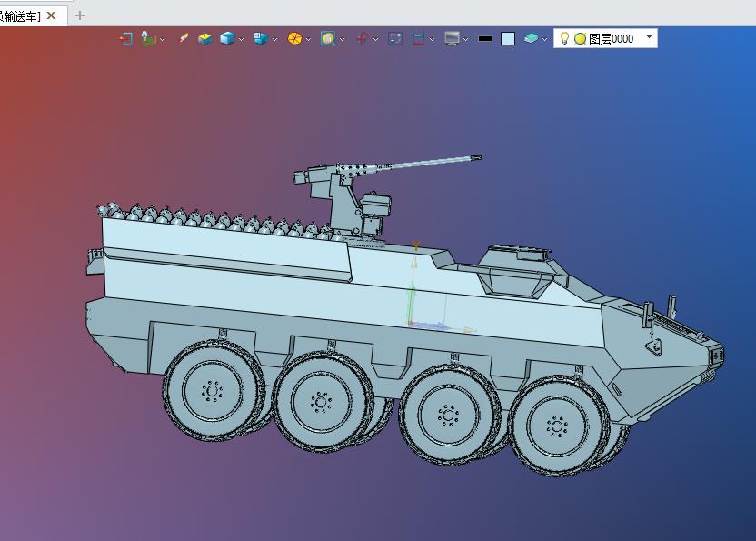Click the yellow-topped box feature icon
Image resolution: width=756 pixels, height=541 pixels.
coord(205,38)
